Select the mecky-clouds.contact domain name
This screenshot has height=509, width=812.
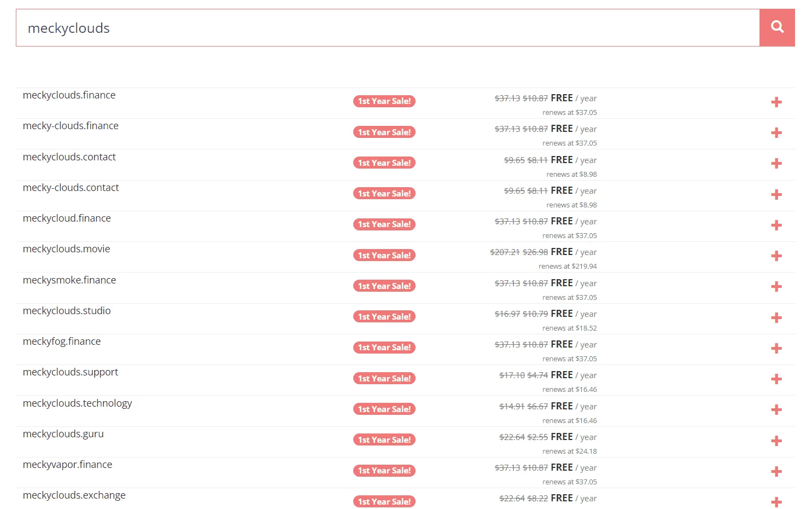(x=71, y=188)
